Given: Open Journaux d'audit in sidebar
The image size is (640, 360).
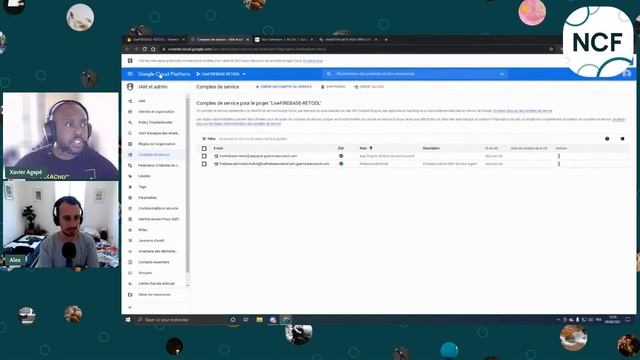Looking at the screenshot, I should (x=151, y=240).
